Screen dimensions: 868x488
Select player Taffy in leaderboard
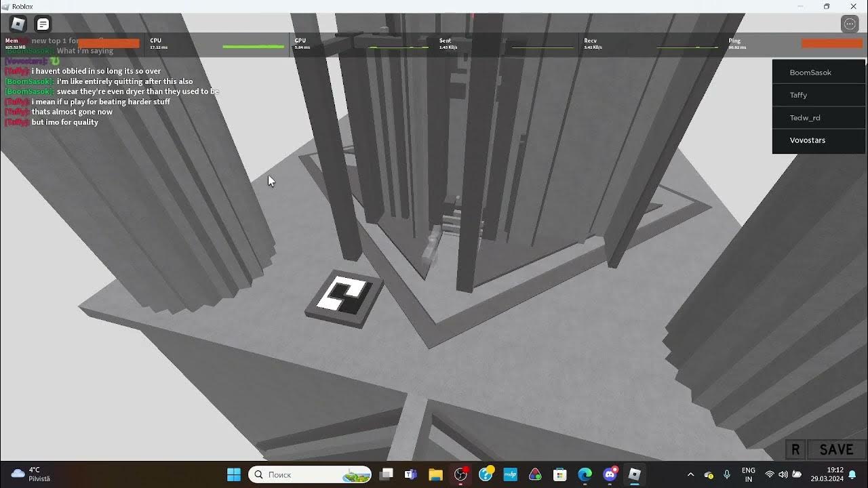pos(818,95)
